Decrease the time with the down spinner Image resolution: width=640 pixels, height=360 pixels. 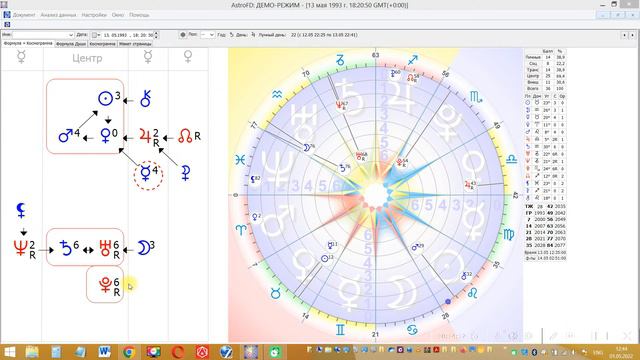156,37
